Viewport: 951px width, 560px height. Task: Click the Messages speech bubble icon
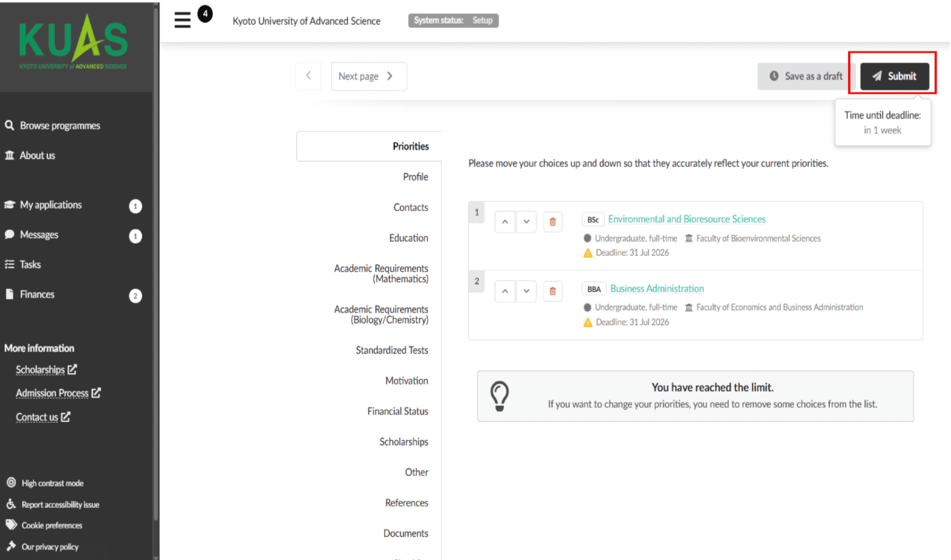pyautogui.click(x=10, y=234)
